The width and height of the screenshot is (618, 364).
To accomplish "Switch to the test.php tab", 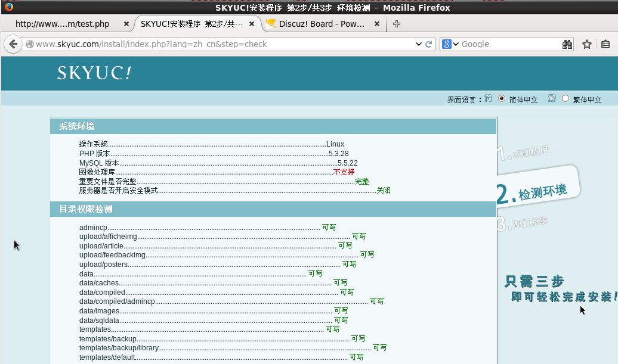I will click(62, 24).
